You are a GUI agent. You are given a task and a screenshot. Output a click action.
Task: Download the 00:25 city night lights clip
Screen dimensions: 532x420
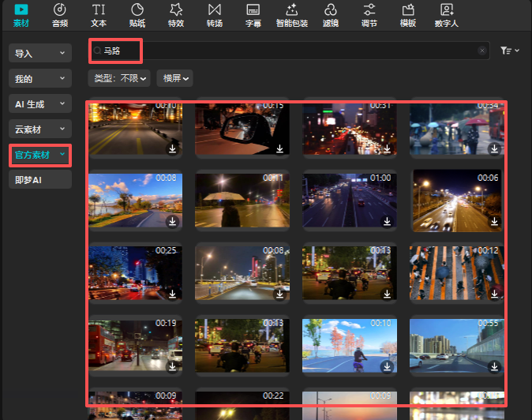pos(172,294)
